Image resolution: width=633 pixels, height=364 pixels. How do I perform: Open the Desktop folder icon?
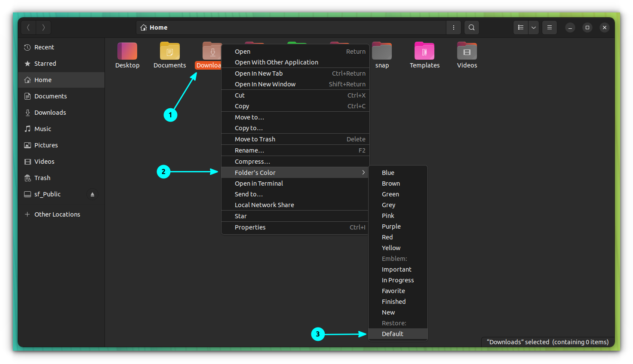coord(127,51)
